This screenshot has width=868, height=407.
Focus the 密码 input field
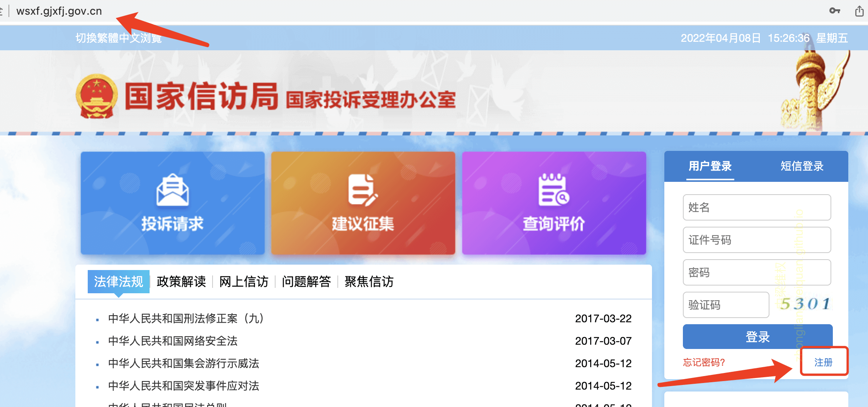pyautogui.click(x=757, y=272)
